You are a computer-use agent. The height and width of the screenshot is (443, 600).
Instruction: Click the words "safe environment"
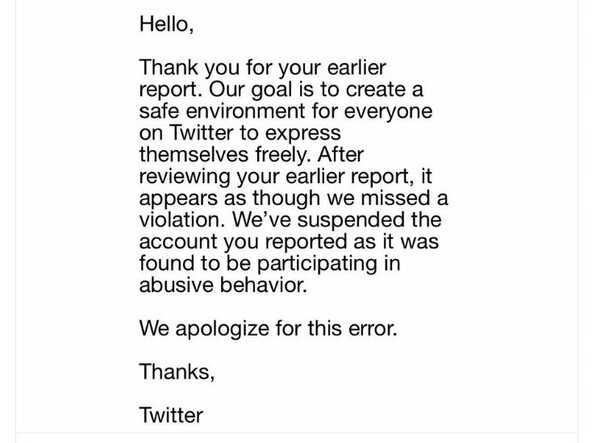[x=223, y=111]
